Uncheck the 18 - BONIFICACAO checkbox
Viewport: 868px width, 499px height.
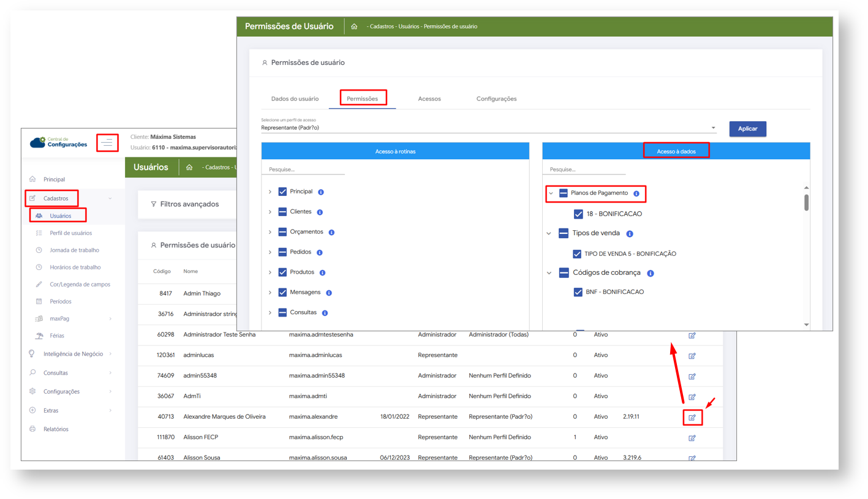(578, 214)
